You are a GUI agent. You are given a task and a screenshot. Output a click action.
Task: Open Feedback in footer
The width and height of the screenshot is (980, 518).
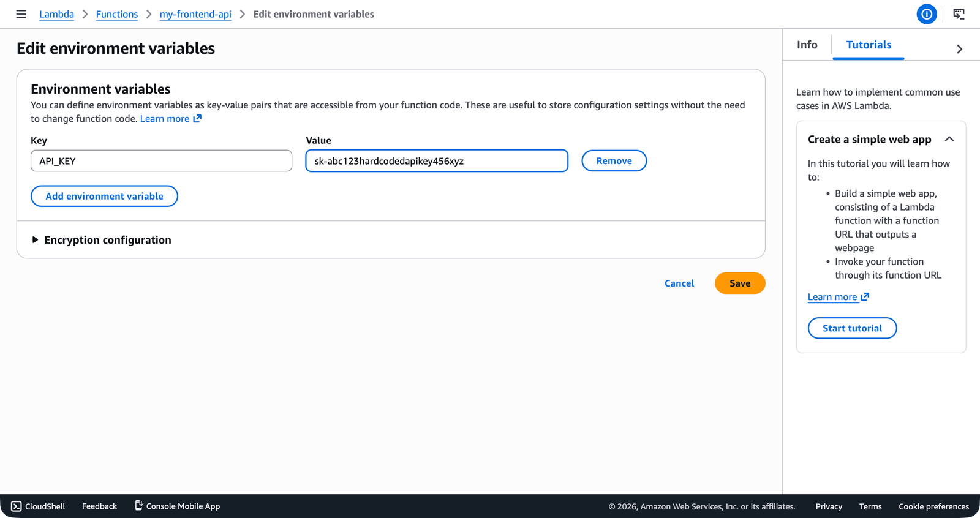(99, 506)
